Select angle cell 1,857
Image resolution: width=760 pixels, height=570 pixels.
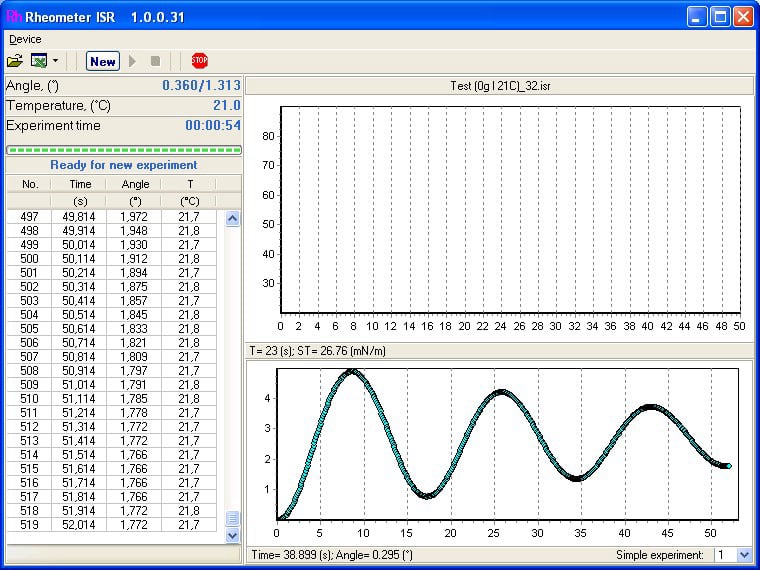(x=134, y=301)
